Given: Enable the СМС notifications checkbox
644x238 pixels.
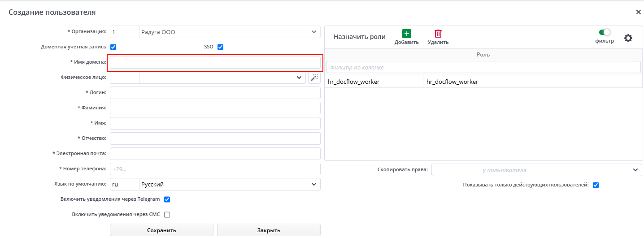Looking at the screenshot, I should click(167, 215).
